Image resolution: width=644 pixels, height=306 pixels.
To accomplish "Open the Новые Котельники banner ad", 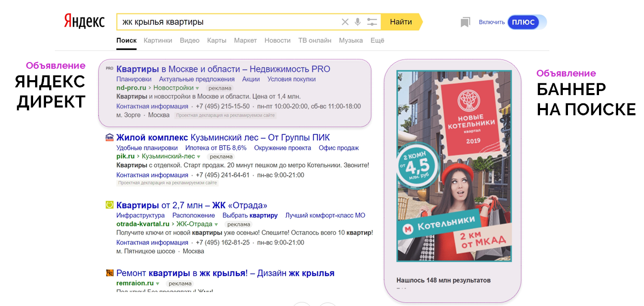I will tap(454, 166).
